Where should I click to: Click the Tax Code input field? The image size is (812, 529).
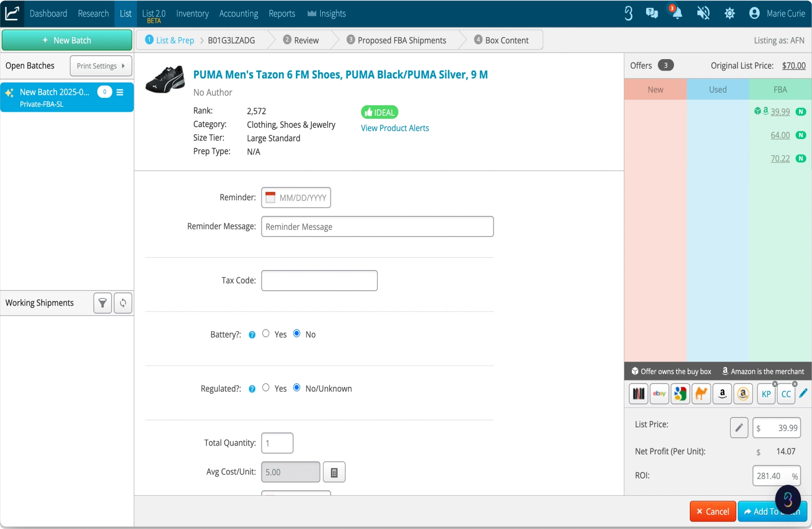[319, 281]
